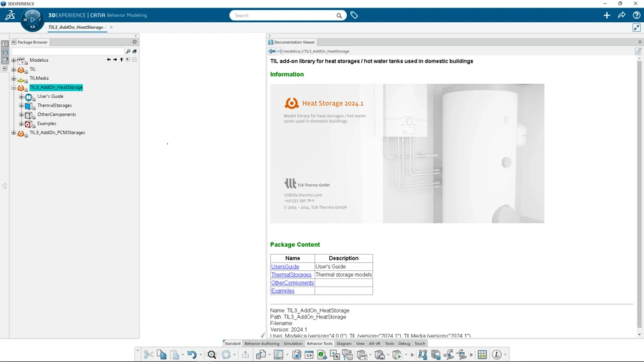This screenshot has height=362, width=644.
Task: Click the Share arrow icon in top bar
Action: tap(621, 15)
